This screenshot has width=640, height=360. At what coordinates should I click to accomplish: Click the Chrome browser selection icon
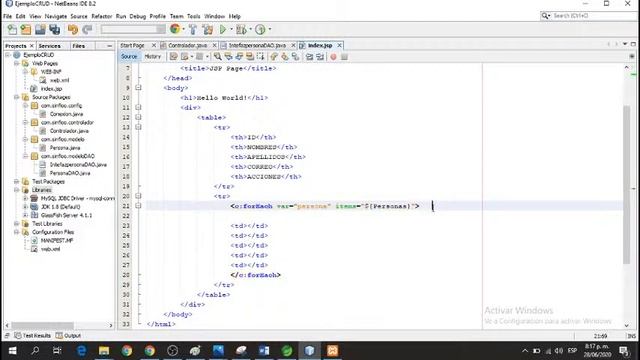pyautogui.click(x=175, y=29)
